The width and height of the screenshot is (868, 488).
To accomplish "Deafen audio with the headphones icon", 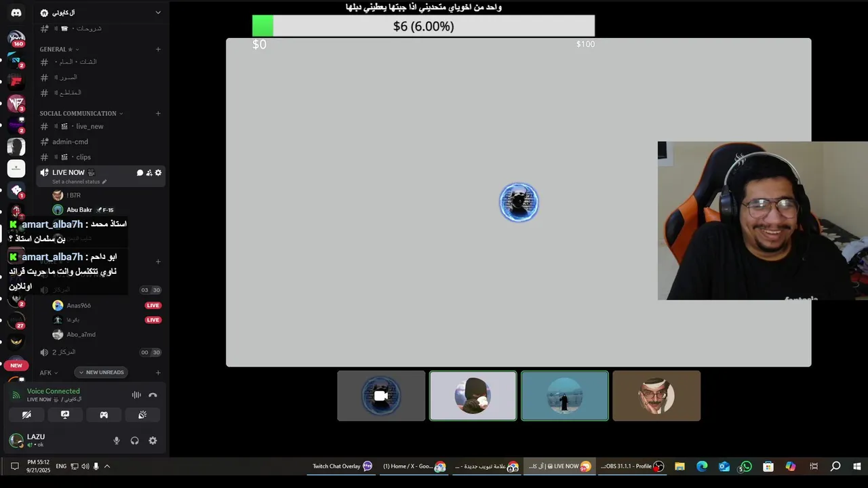I will tap(134, 441).
